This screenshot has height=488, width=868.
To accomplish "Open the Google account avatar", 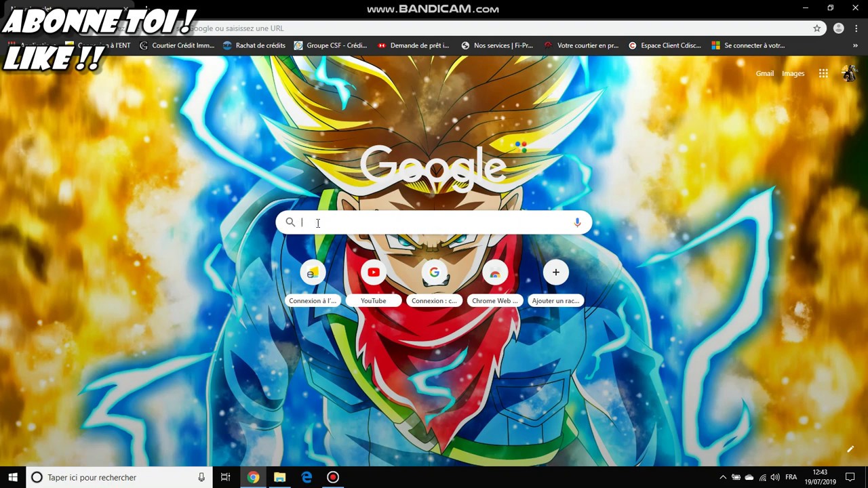I will 848,73.
